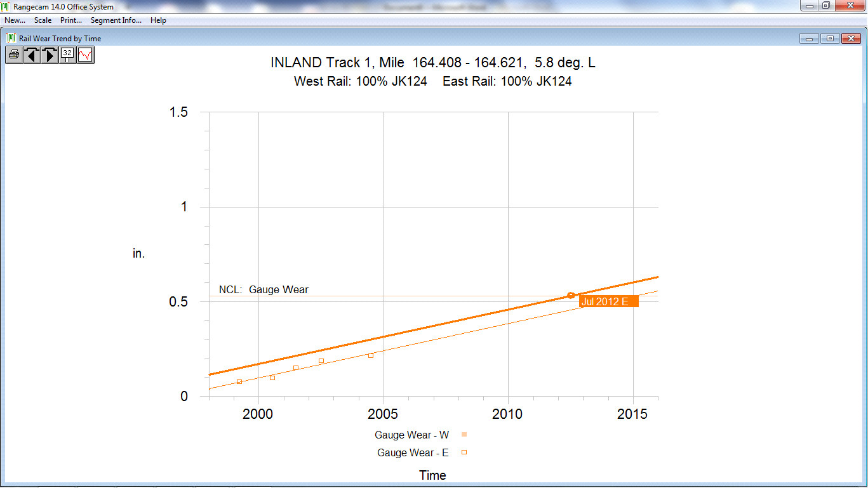This screenshot has width=868, height=488.
Task: Click the printer icon in the toolbar
Action: point(14,55)
